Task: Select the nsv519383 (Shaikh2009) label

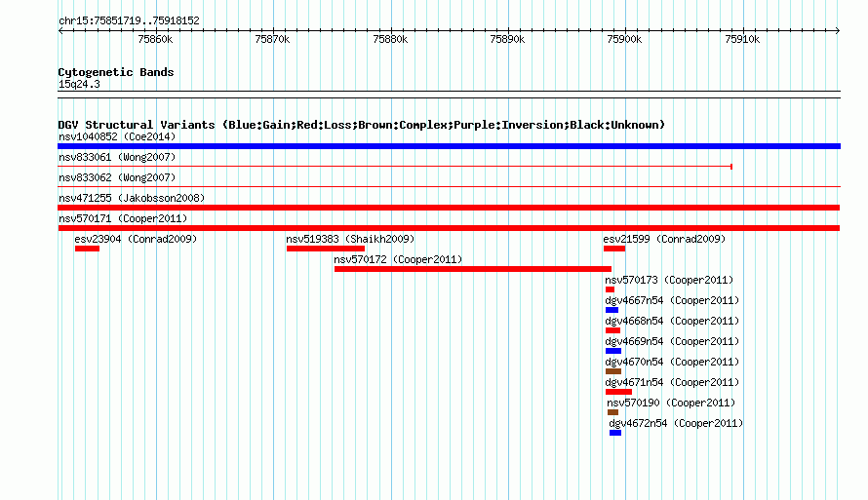Action: pyautogui.click(x=350, y=239)
